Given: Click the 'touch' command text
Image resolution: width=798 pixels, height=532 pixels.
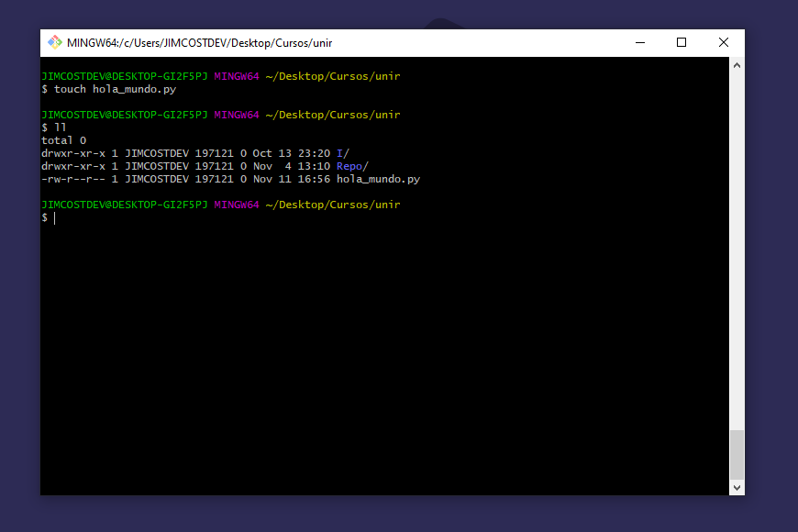Looking at the screenshot, I should (69, 89).
